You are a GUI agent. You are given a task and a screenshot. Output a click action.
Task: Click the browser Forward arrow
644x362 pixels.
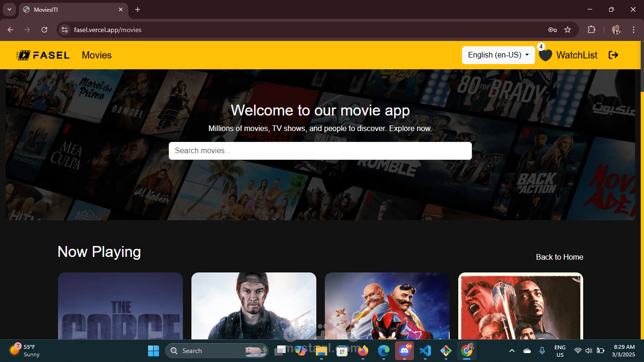pyautogui.click(x=27, y=30)
